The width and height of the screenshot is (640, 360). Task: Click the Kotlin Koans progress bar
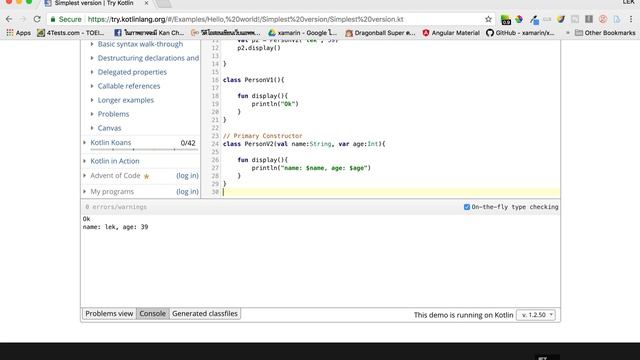(144, 150)
